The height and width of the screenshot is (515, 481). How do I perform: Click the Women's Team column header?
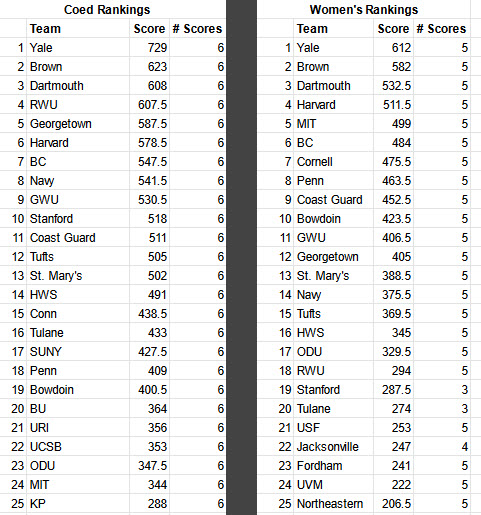(x=333, y=28)
